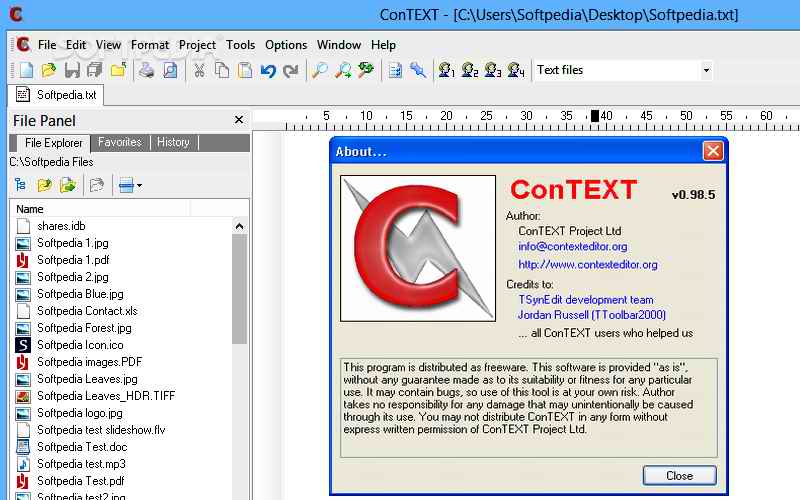This screenshot has width=800, height=500.
Task: Expand the Text files highlighter dropdown
Action: (706, 70)
